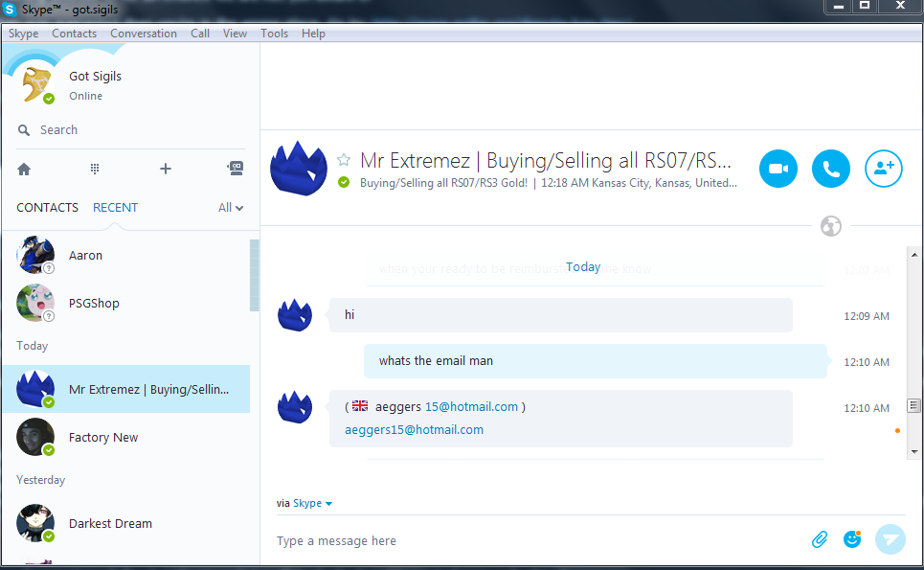The image size is (924, 570).
Task: Favorite Mr Extremez with the star icon
Action: tap(344, 159)
